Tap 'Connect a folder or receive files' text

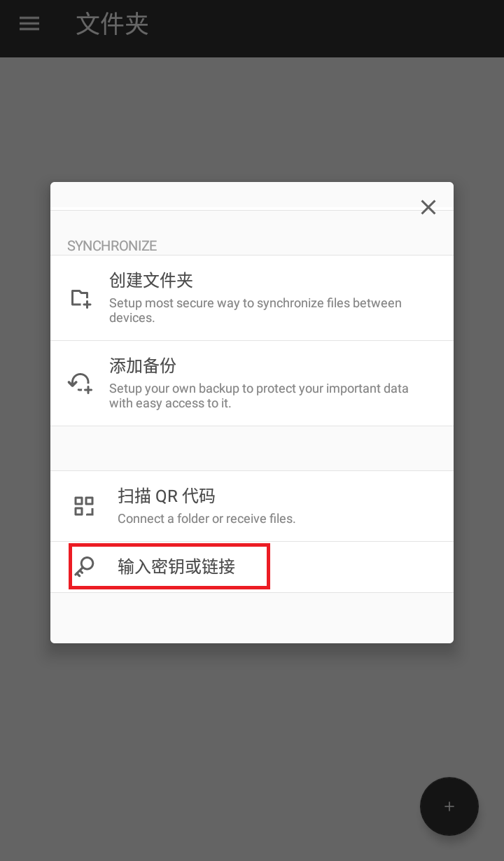tap(206, 519)
